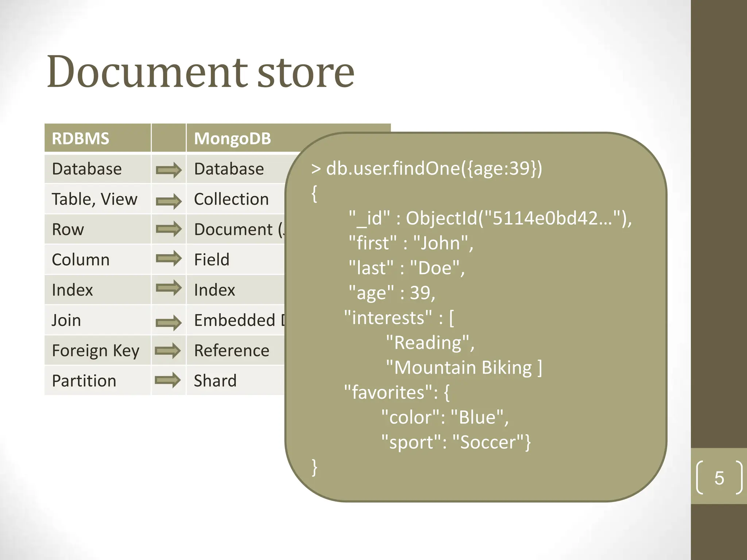Select the MongoDB table header
Viewport: 747px width, 560px height.
click(x=232, y=139)
